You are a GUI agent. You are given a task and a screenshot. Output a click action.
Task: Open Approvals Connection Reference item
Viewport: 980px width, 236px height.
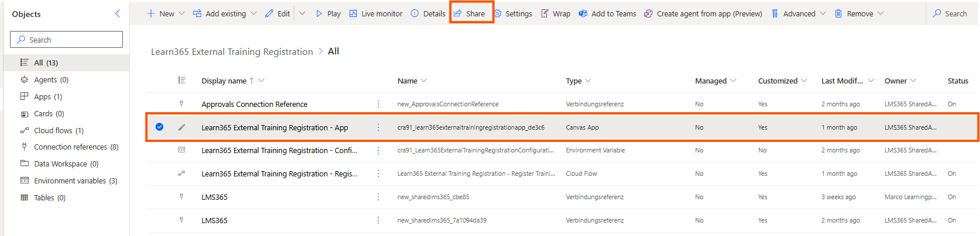(x=255, y=104)
